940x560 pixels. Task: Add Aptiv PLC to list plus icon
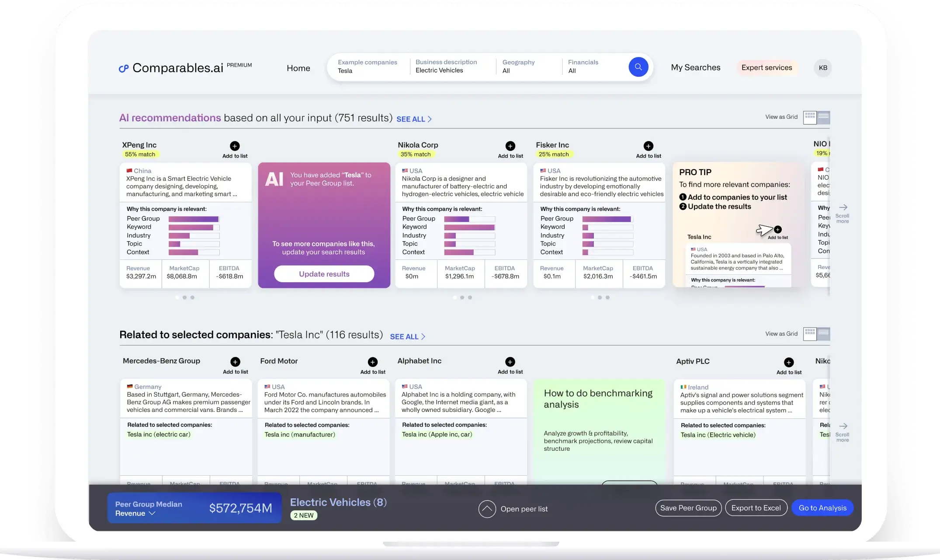(788, 362)
